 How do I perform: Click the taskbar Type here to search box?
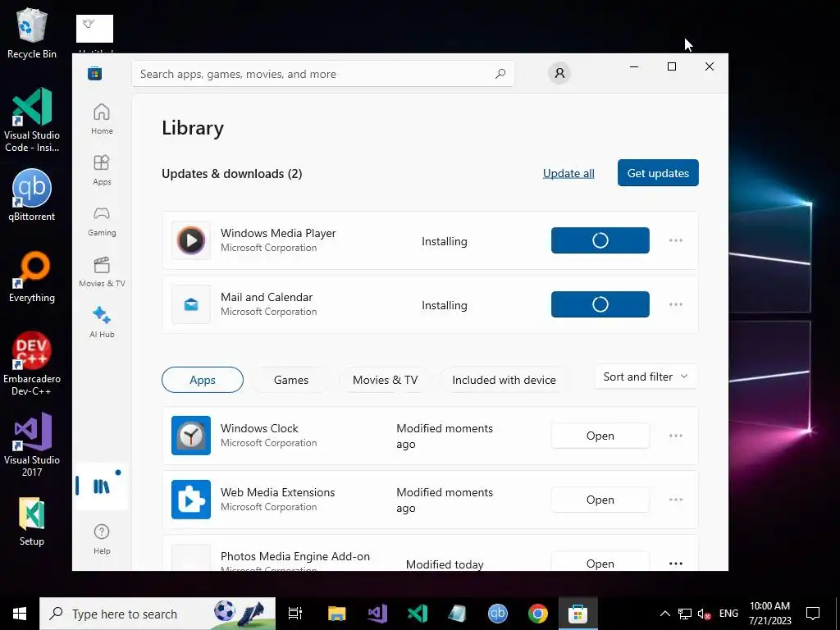coord(157,614)
